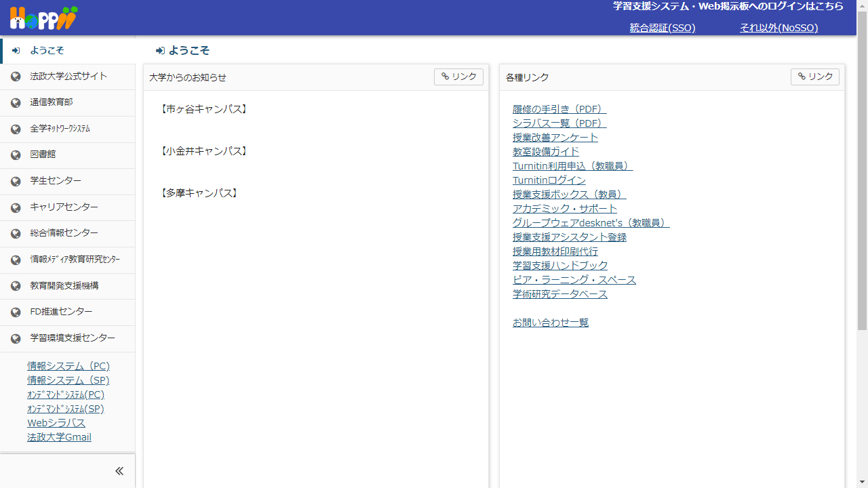The image size is (868, 488).
Task: Click the リンク button on 各種リンク panel
Action: tap(815, 77)
